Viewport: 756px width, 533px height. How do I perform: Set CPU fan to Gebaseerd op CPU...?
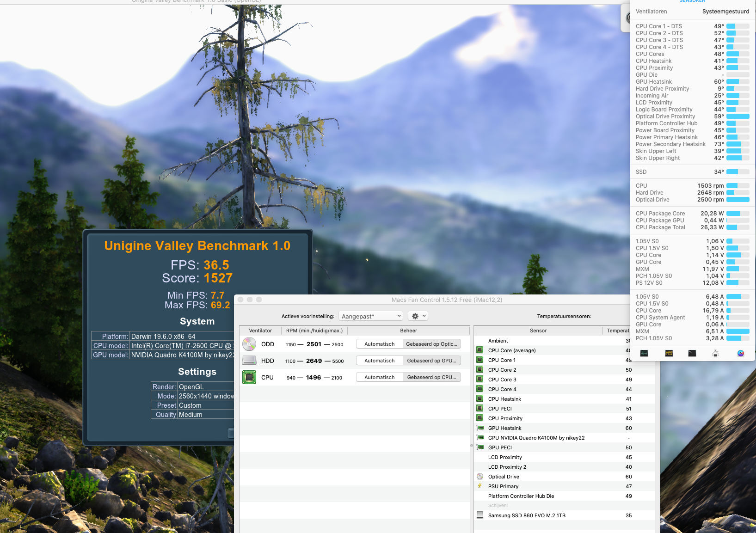tap(432, 377)
